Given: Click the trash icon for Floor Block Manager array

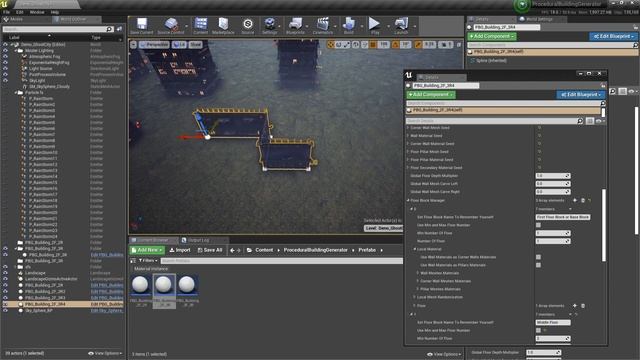Looking at the screenshot, I should point(583,200).
